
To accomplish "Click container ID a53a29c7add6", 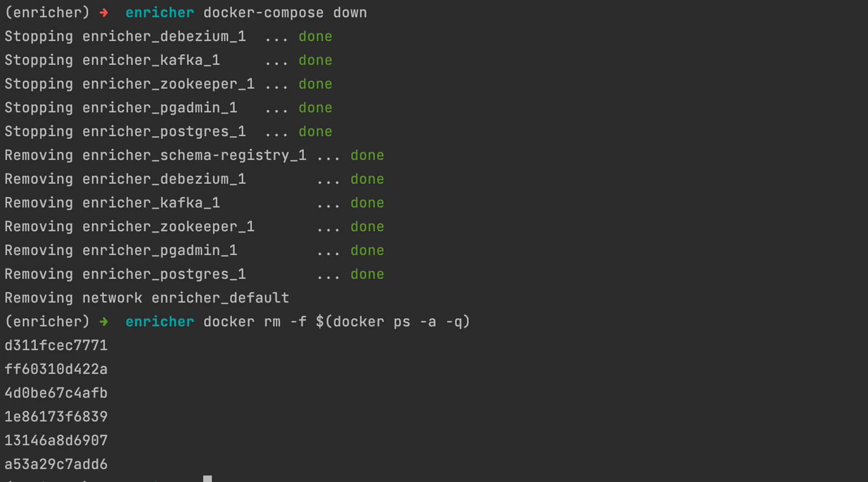I will pyautogui.click(x=56, y=464).
